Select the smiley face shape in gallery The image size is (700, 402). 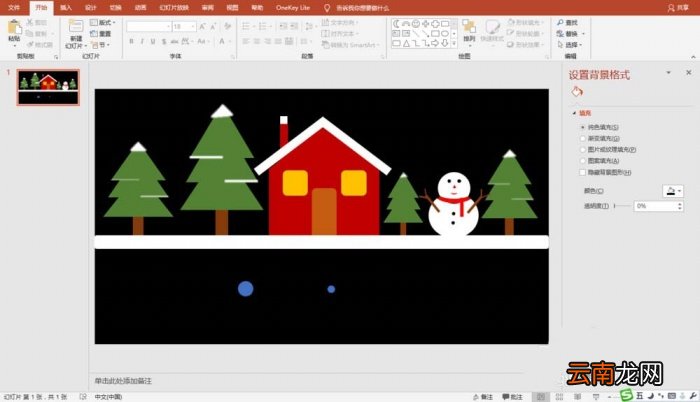click(416, 24)
